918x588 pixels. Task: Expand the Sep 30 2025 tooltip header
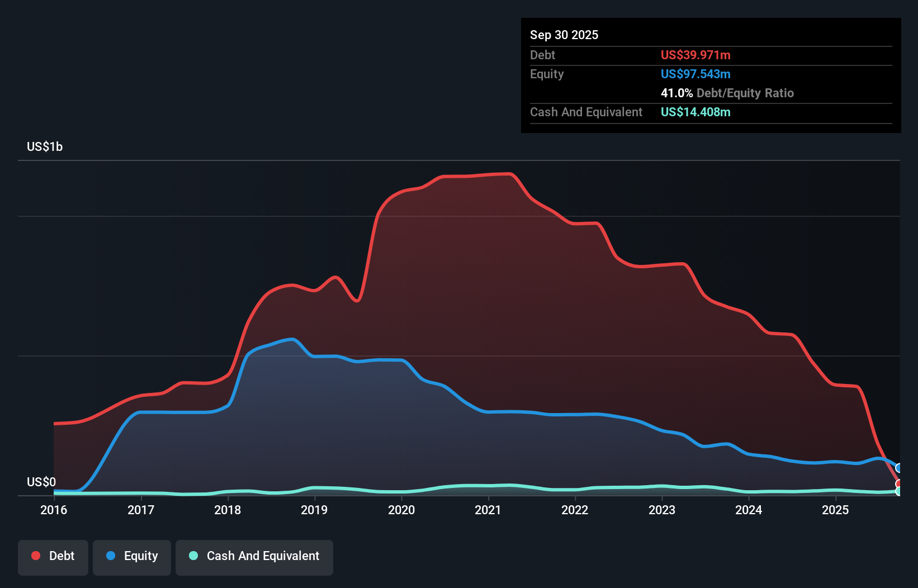coord(564,35)
